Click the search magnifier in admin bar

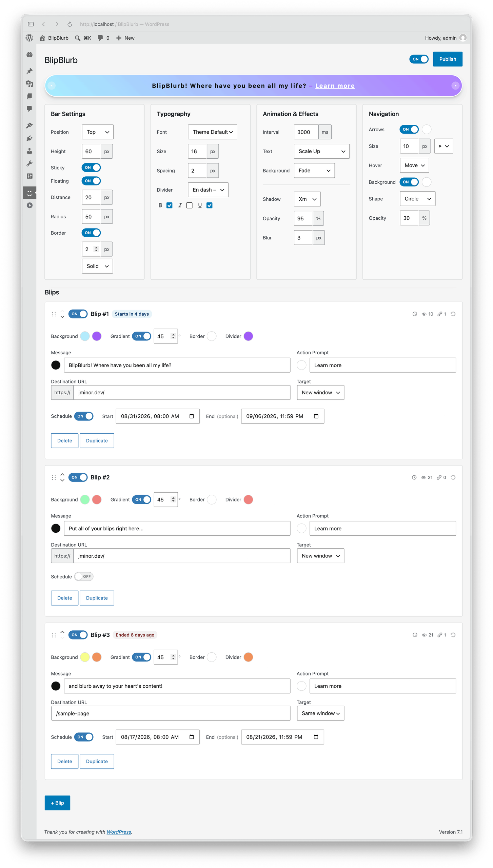(78, 38)
